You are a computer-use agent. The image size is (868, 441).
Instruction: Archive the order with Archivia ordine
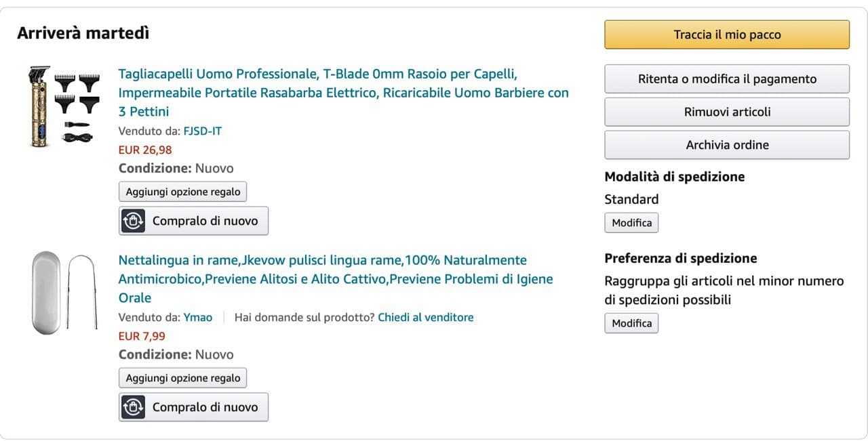[x=727, y=145]
